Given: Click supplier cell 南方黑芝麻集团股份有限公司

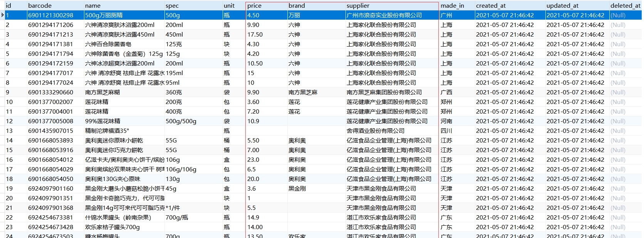Looking at the screenshot, I should tap(392, 92).
